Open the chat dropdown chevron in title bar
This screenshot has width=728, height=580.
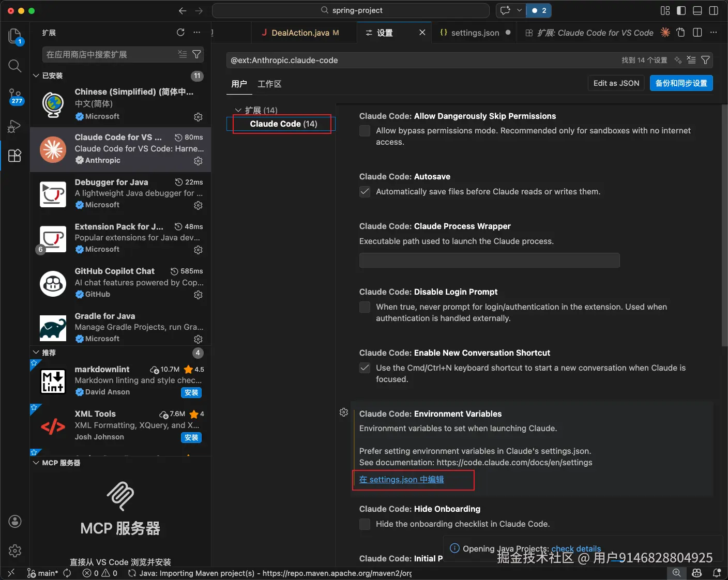click(x=520, y=10)
